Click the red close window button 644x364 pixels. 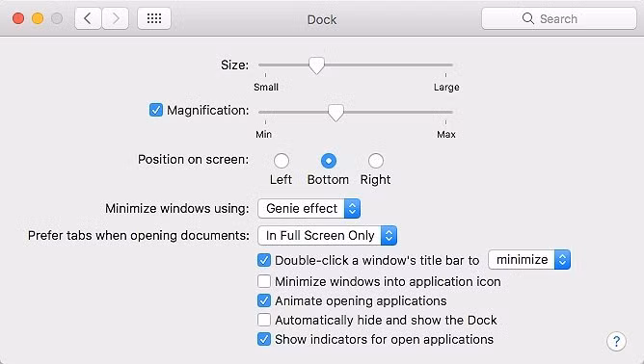coord(18,18)
